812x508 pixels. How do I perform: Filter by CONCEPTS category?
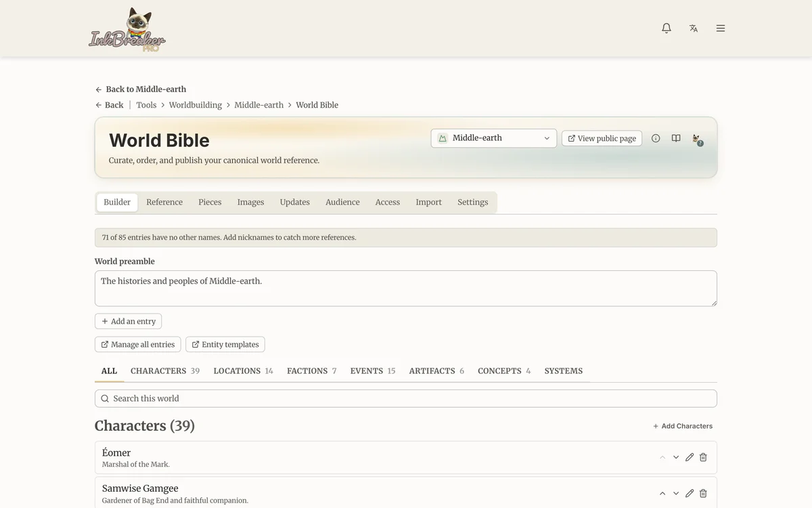tap(504, 371)
